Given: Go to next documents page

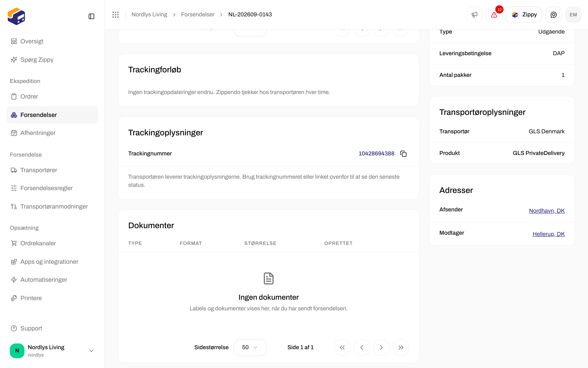Looking at the screenshot, I should click(381, 347).
